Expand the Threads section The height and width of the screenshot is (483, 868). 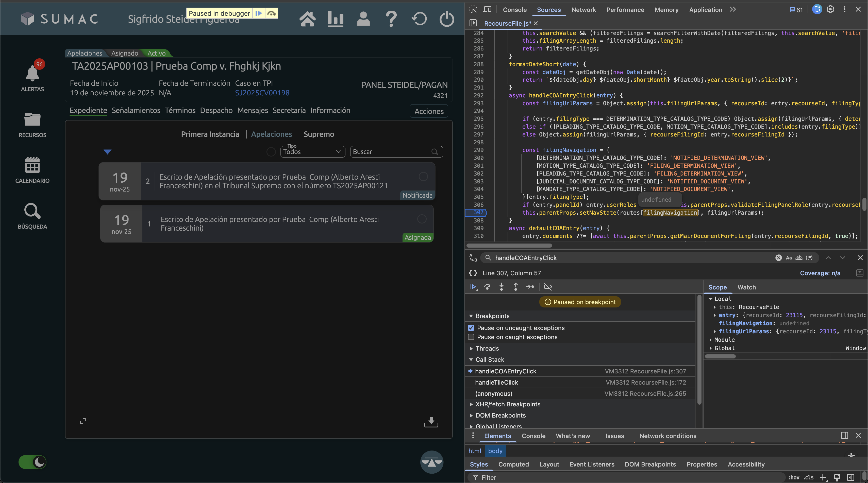(487, 348)
